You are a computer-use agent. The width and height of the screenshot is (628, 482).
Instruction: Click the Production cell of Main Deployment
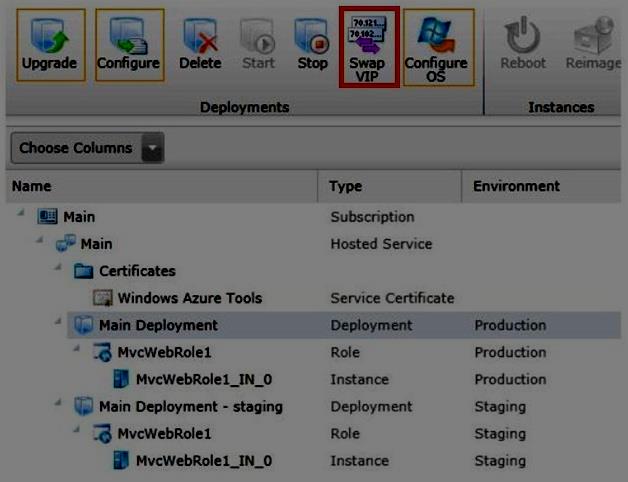point(510,325)
